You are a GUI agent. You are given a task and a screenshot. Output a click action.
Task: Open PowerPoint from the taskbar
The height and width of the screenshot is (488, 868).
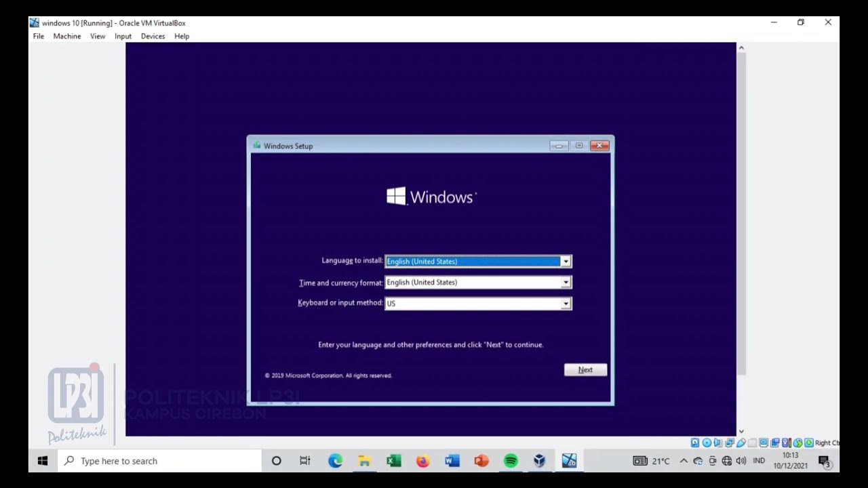coord(481,461)
